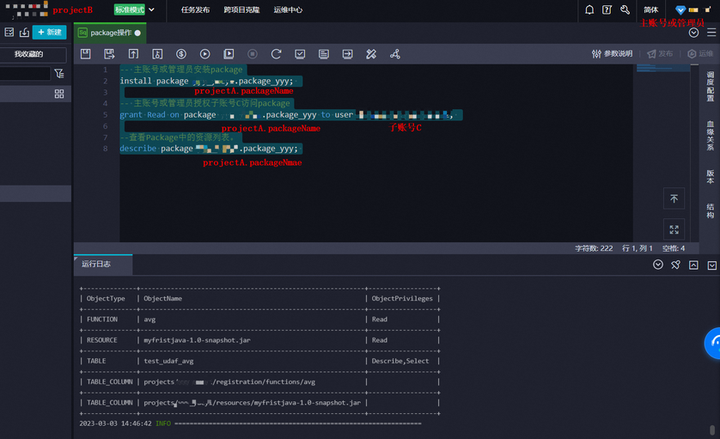Image resolution: width=720 pixels, height=439 pixels.
Task: Click the back-to-top arrow button in editor
Action: [674, 199]
